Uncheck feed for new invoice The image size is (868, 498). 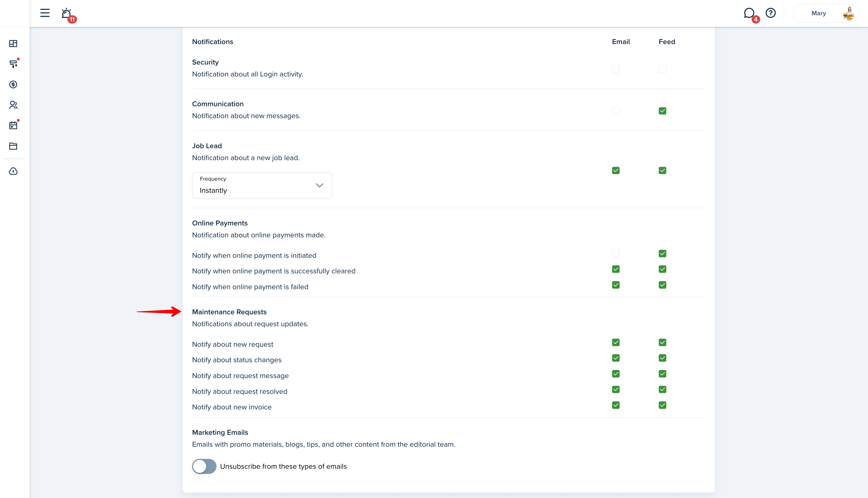[x=662, y=405]
